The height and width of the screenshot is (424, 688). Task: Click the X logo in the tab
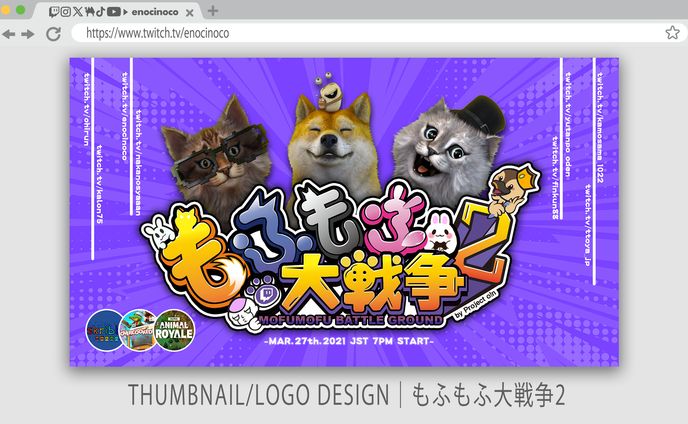[77, 12]
